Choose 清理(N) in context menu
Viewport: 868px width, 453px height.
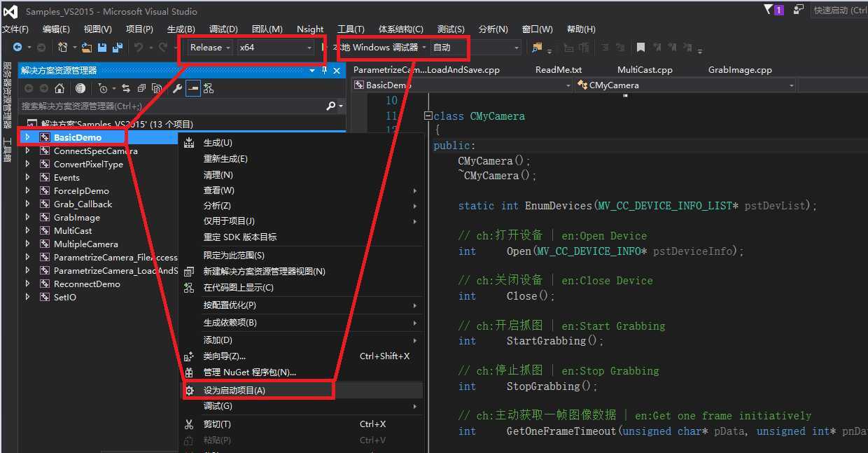click(302, 175)
